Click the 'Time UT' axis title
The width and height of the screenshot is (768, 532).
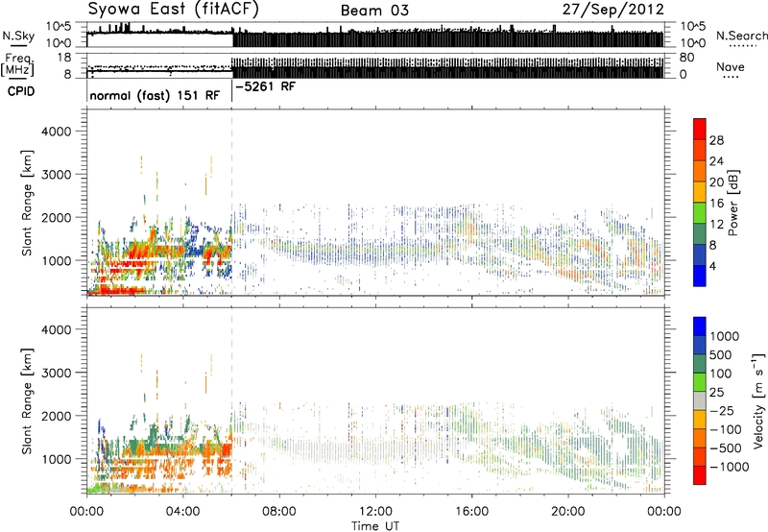(375, 525)
